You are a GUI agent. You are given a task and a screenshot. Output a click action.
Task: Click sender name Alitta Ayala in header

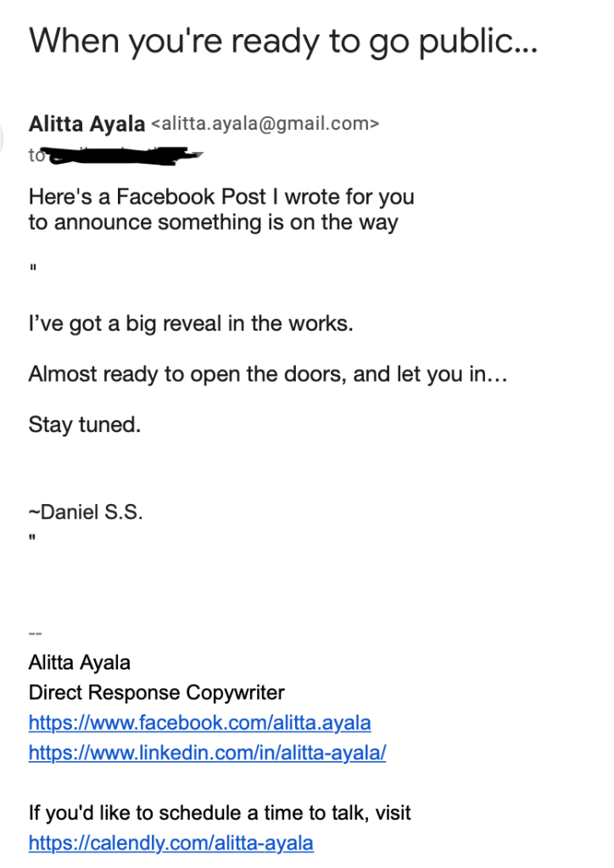(x=87, y=124)
